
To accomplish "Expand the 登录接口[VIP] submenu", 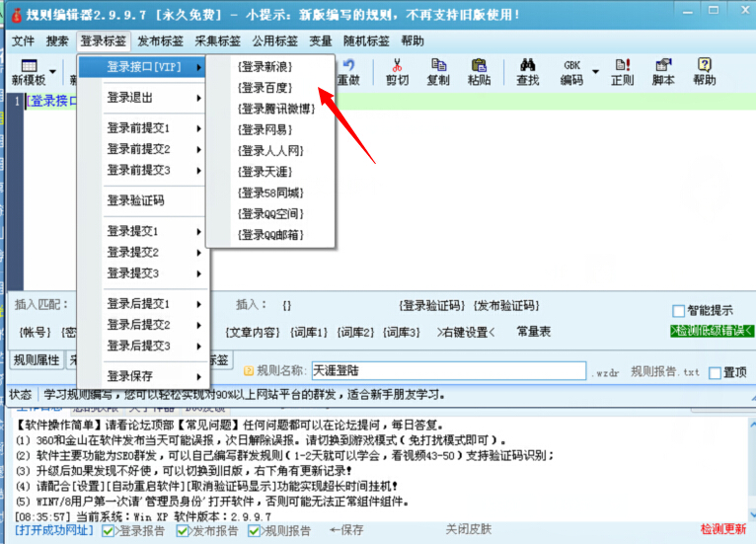I will (142, 67).
